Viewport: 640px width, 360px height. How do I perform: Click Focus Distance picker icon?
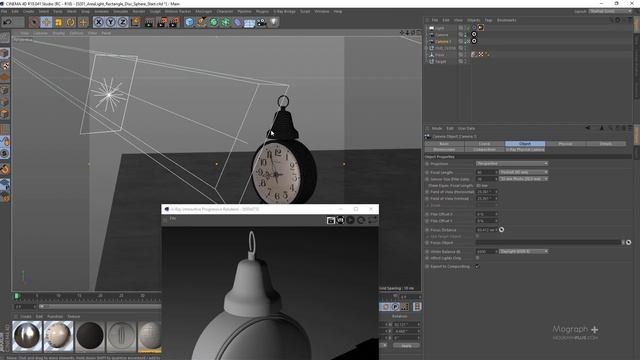pos(502,230)
